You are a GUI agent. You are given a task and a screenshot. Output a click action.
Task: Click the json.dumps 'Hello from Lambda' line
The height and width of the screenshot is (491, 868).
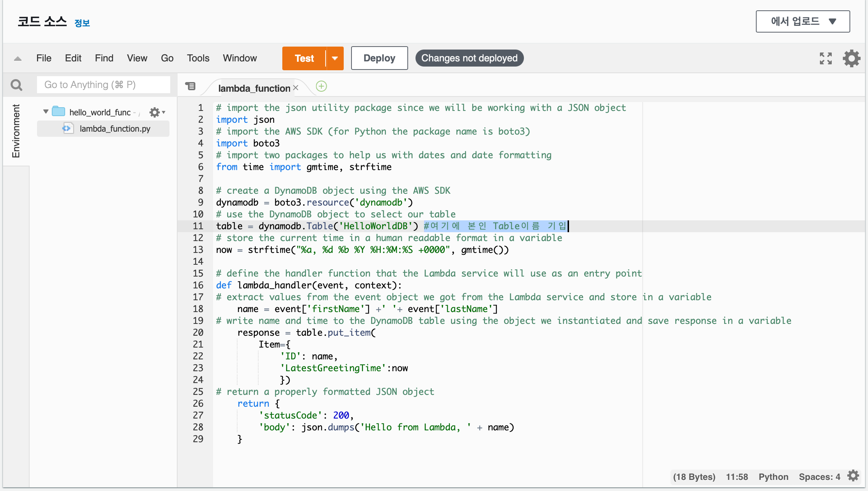click(x=386, y=427)
